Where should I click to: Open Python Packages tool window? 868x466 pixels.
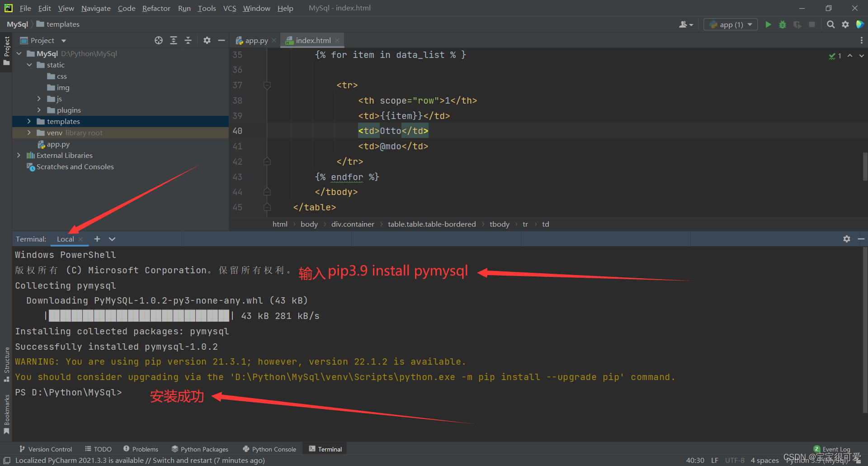[x=200, y=449]
